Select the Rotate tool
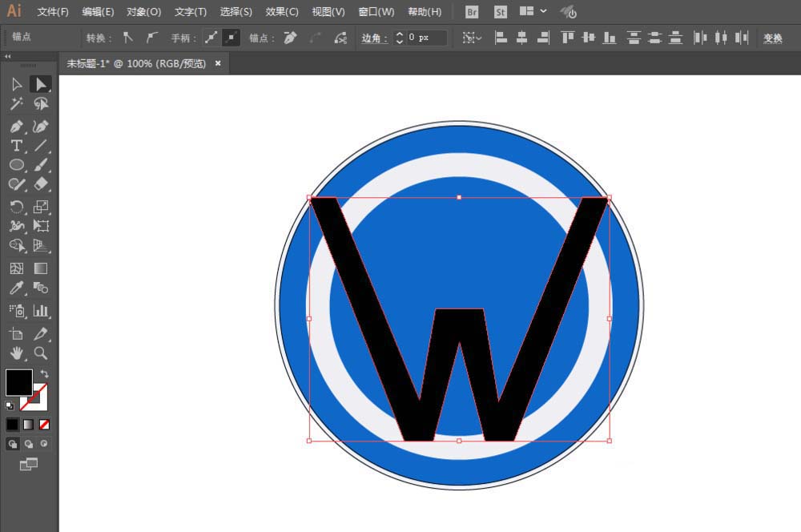The image size is (801, 532). pos(16,207)
